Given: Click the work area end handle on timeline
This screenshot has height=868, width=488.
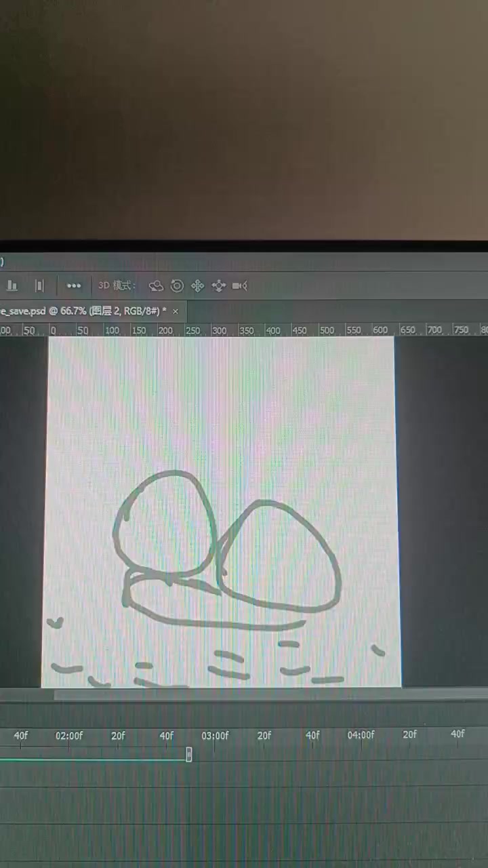Looking at the screenshot, I should (189, 754).
